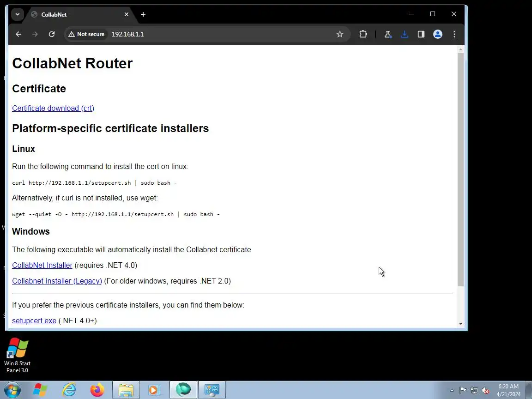Show hidden system tray icons
532x399 pixels.
(x=452, y=391)
